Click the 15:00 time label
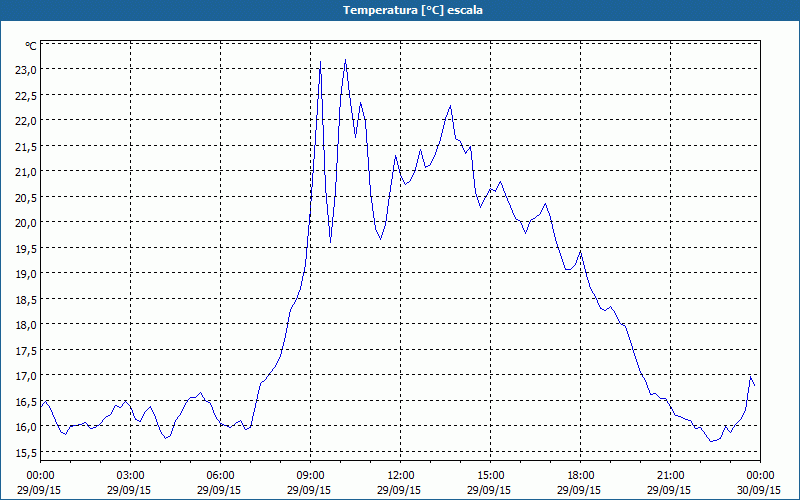This screenshot has width=800, height=500. [x=490, y=476]
